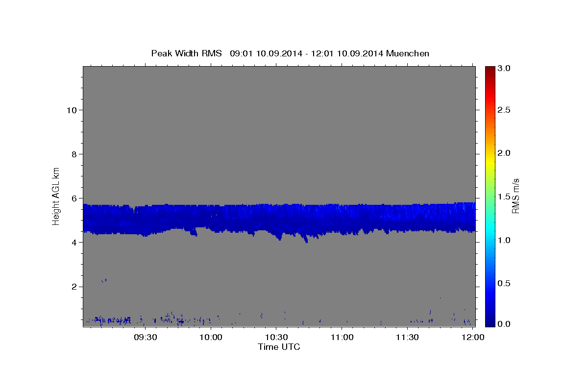Image resolution: width=588 pixels, height=392 pixels.
Task: Click the colorbar value 0.5
Action: [504, 283]
